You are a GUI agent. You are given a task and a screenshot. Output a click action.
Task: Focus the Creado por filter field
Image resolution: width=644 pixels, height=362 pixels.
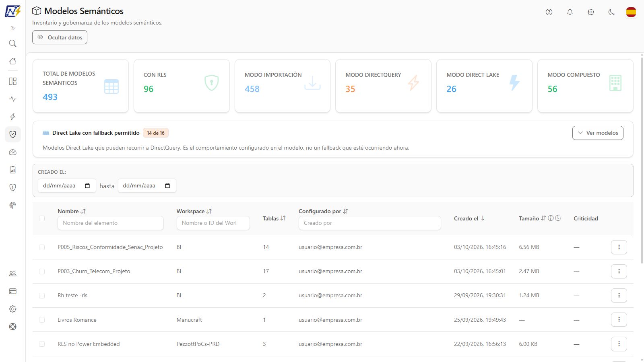pos(370,223)
